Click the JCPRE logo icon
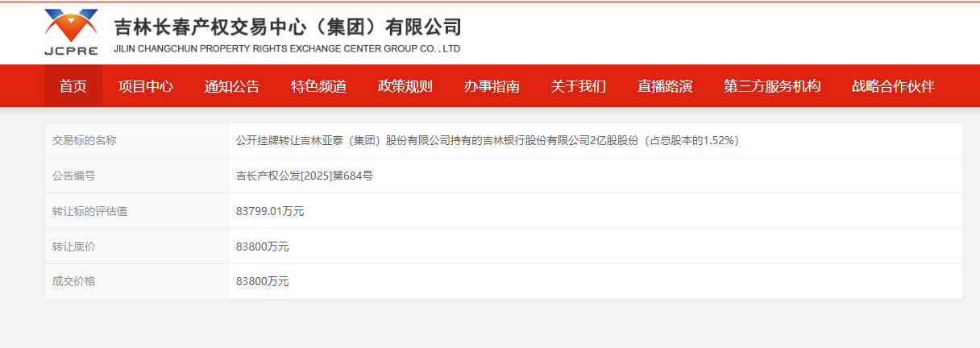 coord(71,32)
